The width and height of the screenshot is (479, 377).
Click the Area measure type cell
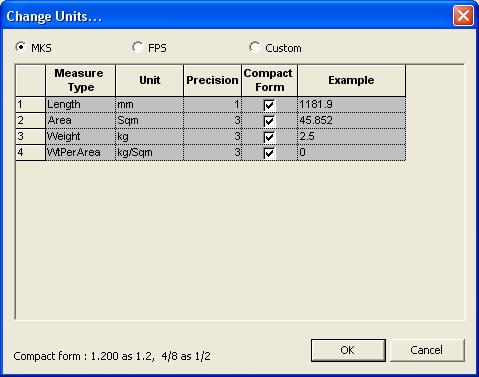click(x=81, y=120)
